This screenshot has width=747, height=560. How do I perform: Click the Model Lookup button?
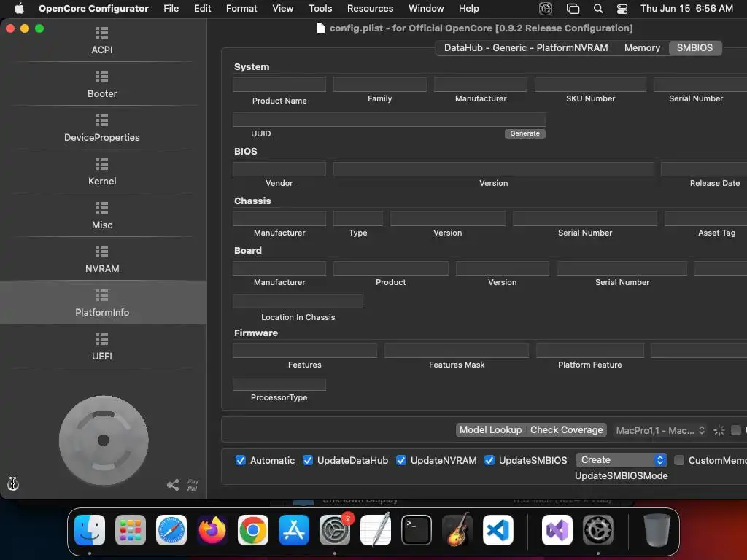pyautogui.click(x=491, y=430)
